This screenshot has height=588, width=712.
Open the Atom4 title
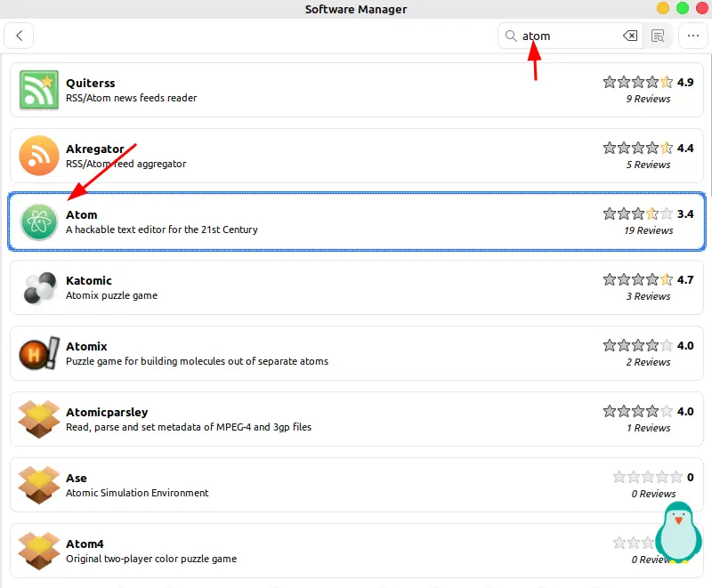pos(85,544)
